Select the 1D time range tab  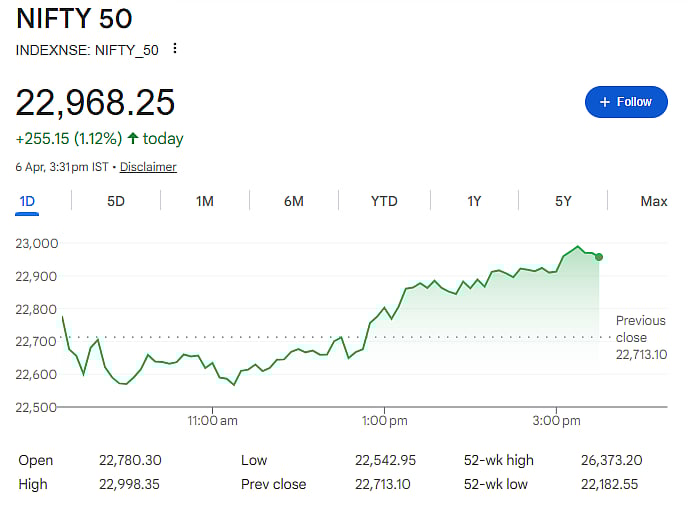(27, 201)
